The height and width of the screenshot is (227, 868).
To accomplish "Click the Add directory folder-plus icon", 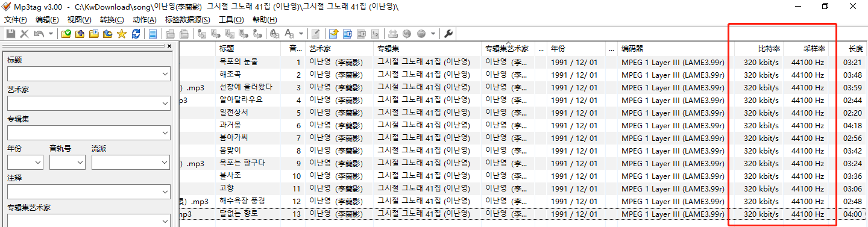I will (x=80, y=34).
